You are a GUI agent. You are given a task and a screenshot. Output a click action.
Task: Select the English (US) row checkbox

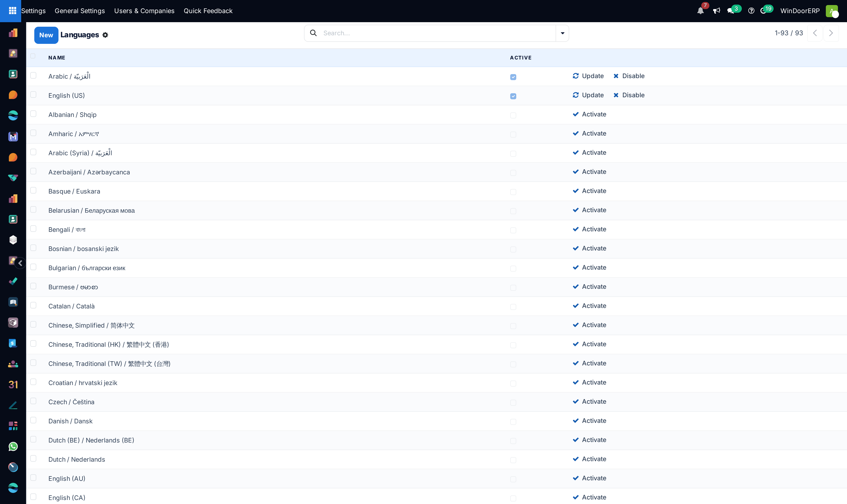[33, 94]
